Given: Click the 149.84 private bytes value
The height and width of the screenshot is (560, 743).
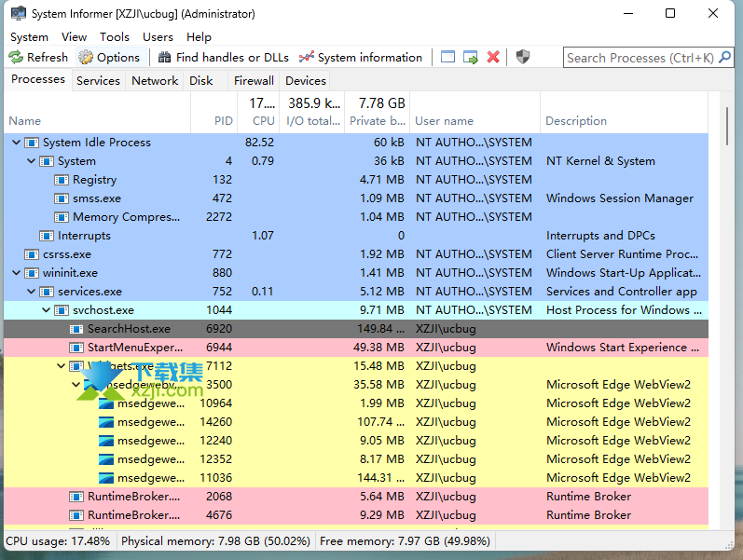Looking at the screenshot, I should pos(381,329).
